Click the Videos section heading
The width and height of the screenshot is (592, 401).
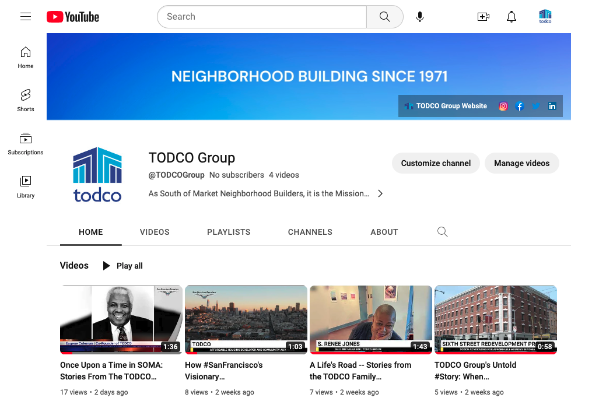pos(74,265)
